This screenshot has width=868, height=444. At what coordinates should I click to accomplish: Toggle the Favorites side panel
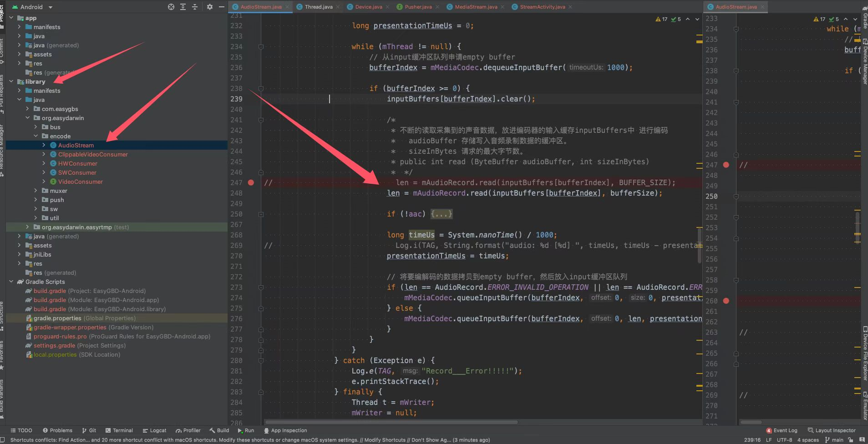point(2,355)
